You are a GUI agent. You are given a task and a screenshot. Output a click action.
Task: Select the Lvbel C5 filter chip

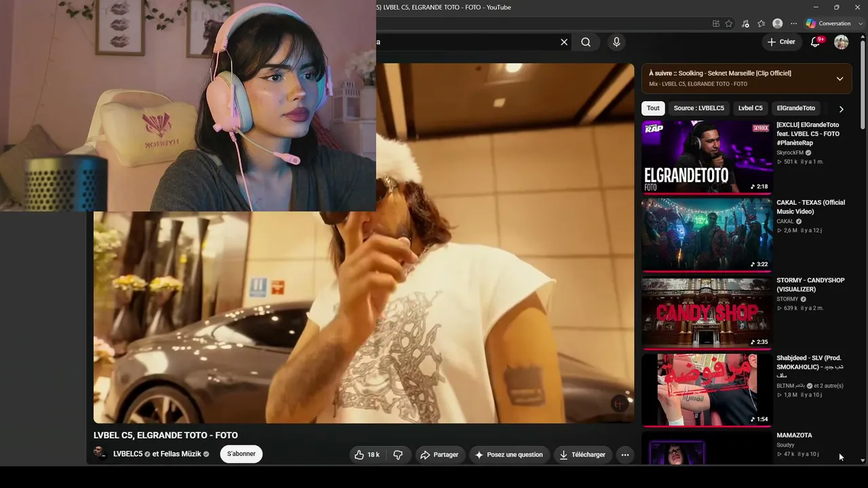tap(750, 108)
